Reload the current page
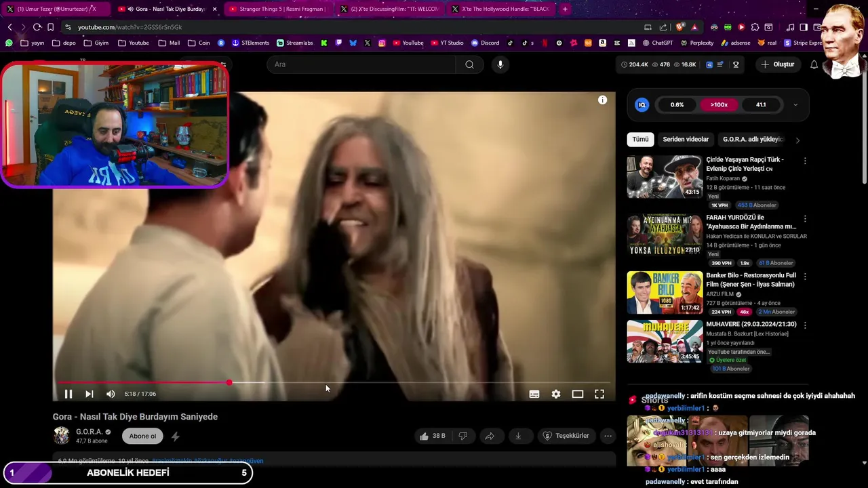This screenshot has width=868, height=488. (37, 27)
